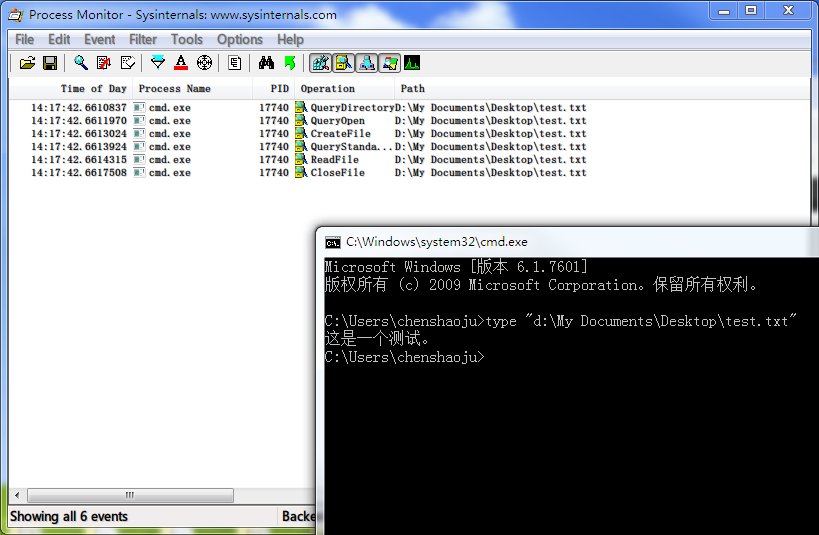The height and width of the screenshot is (535, 819).
Task: Click the Find binoculars icon
Action: tap(266, 63)
